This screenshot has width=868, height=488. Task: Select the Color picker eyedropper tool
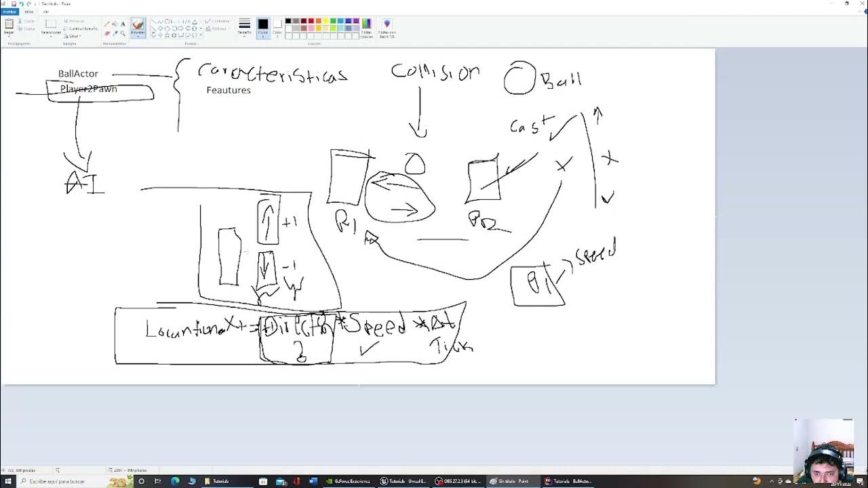(x=115, y=33)
